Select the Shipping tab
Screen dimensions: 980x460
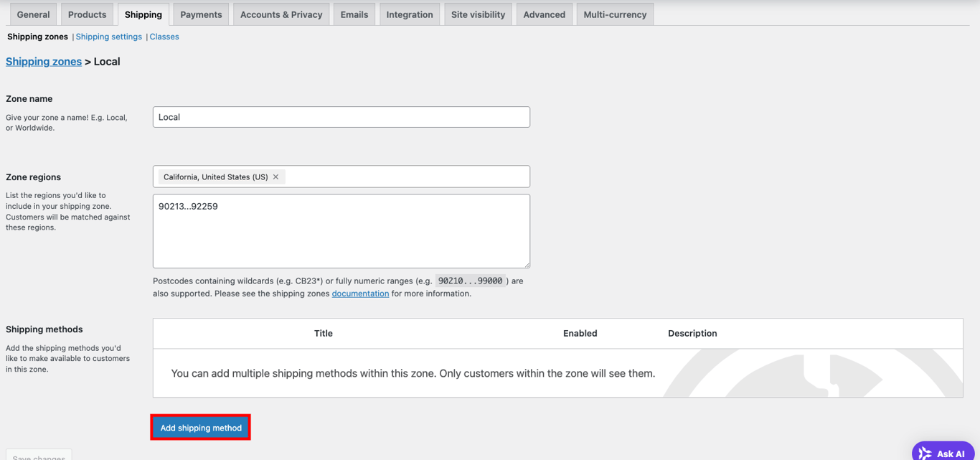(143, 14)
